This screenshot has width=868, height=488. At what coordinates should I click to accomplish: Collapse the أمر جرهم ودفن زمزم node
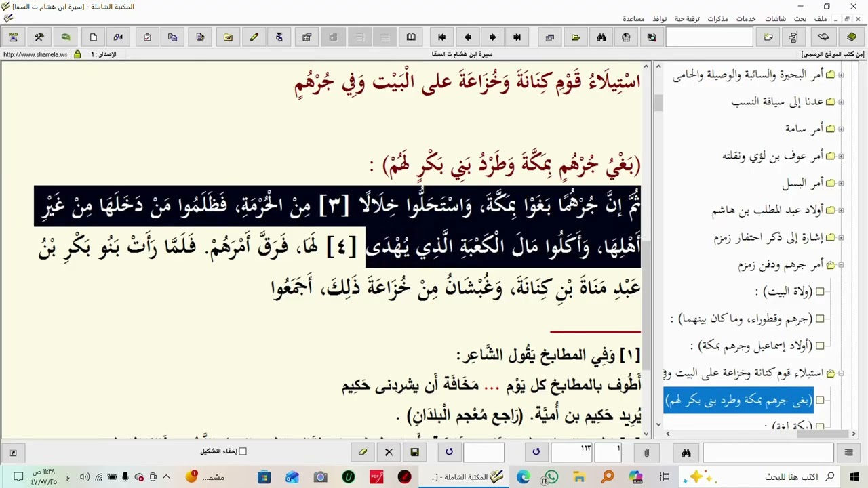click(x=841, y=265)
